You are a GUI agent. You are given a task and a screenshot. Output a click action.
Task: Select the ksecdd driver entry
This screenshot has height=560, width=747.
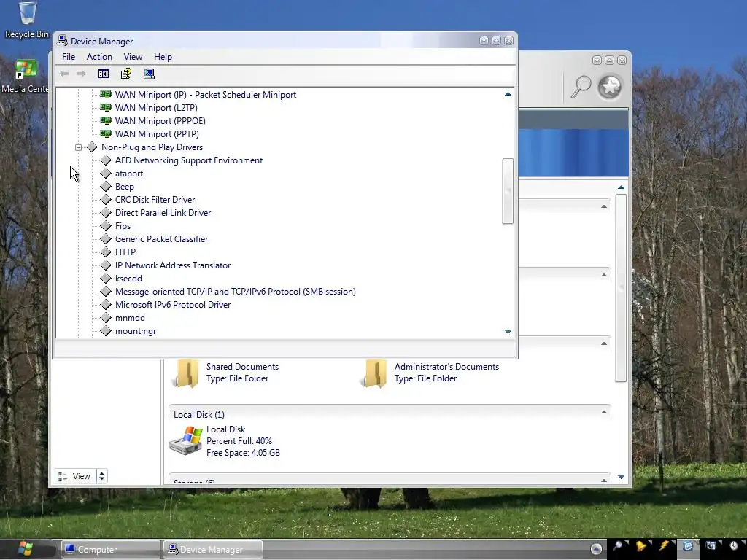point(128,278)
